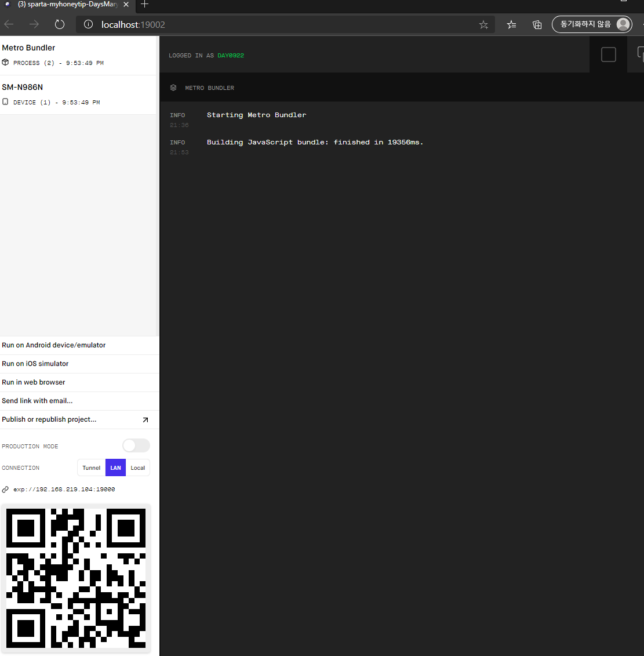Screen dimensions: 644x656
Task: Click the Expo QR code image
Action: point(76,578)
